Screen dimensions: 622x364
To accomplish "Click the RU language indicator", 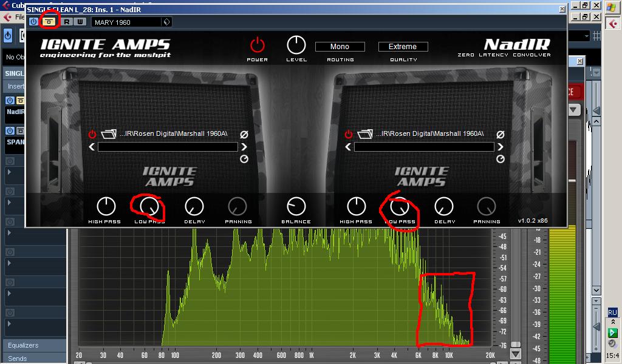I will click(612, 312).
